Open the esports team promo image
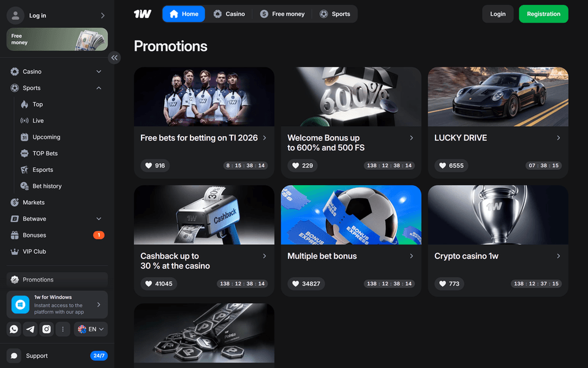The image size is (588, 368). (x=204, y=97)
